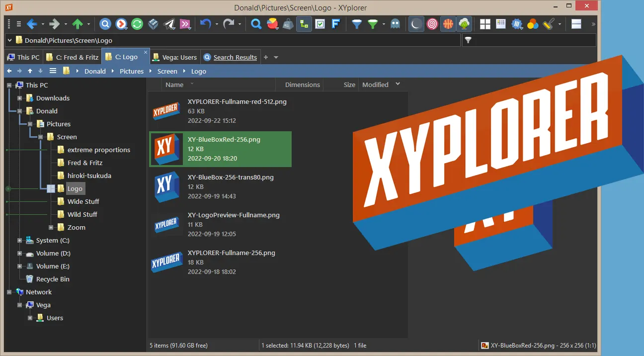Viewport: 644px width, 356px height.
Task: Click the yellow paint roller icon
Action: pyautogui.click(x=549, y=24)
